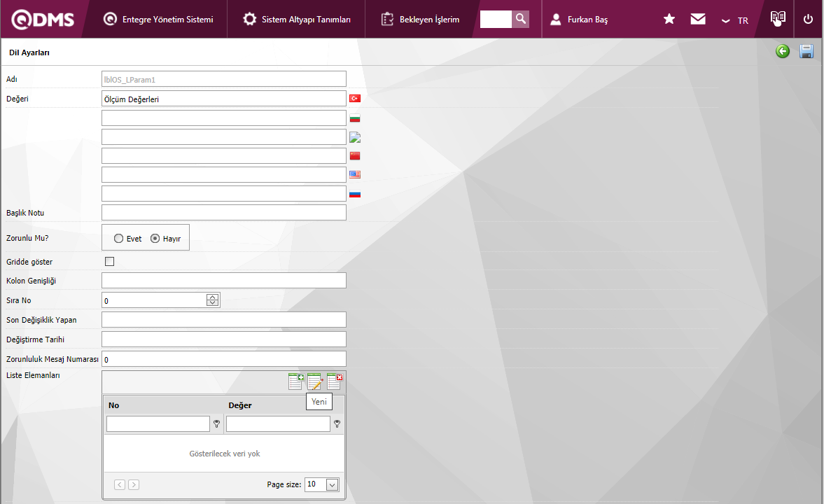
Task: Open Bekleyen İşlerim menu
Action: tap(420, 20)
